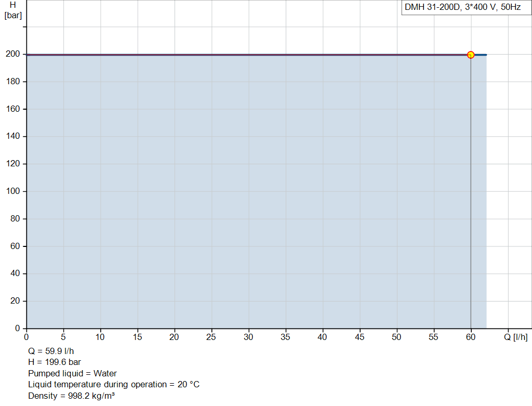The height and width of the screenshot is (406, 532).
Task: Click the 45 l/h x-axis label
Action: point(360,337)
